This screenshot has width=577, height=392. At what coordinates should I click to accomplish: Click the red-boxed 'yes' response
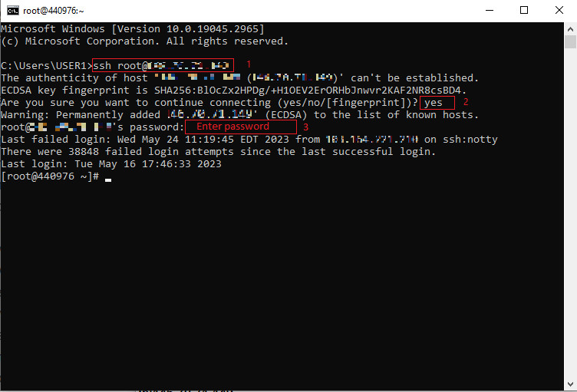pyautogui.click(x=437, y=102)
